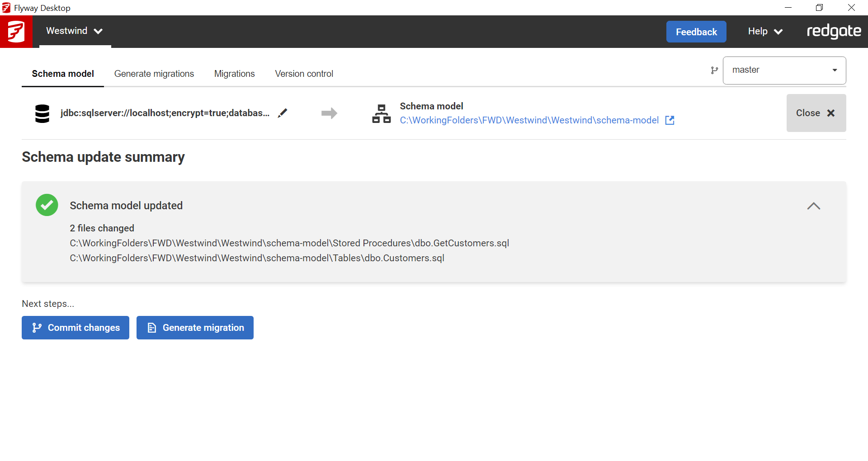868x461 pixels.
Task: Go to the Version control tab
Action: click(304, 74)
